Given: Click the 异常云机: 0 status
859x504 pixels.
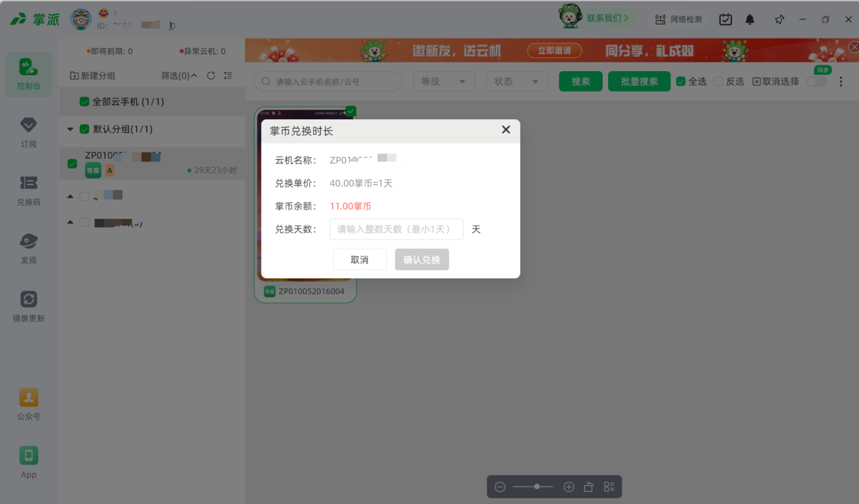Looking at the screenshot, I should point(203,51).
